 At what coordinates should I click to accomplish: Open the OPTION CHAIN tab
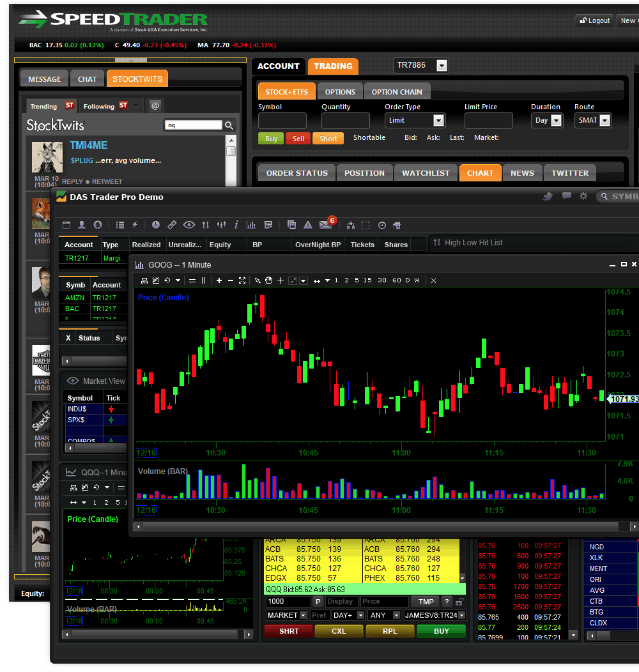397,92
